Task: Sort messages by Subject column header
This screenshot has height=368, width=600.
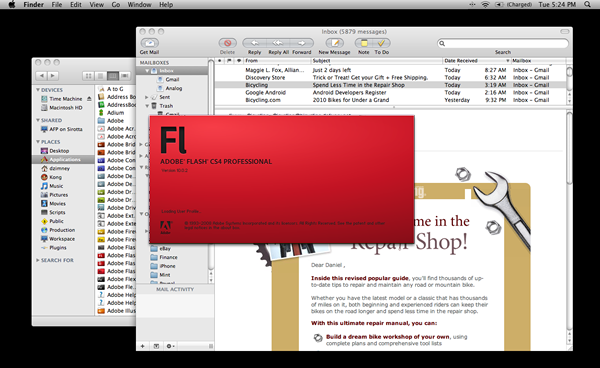Action: (x=377, y=60)
